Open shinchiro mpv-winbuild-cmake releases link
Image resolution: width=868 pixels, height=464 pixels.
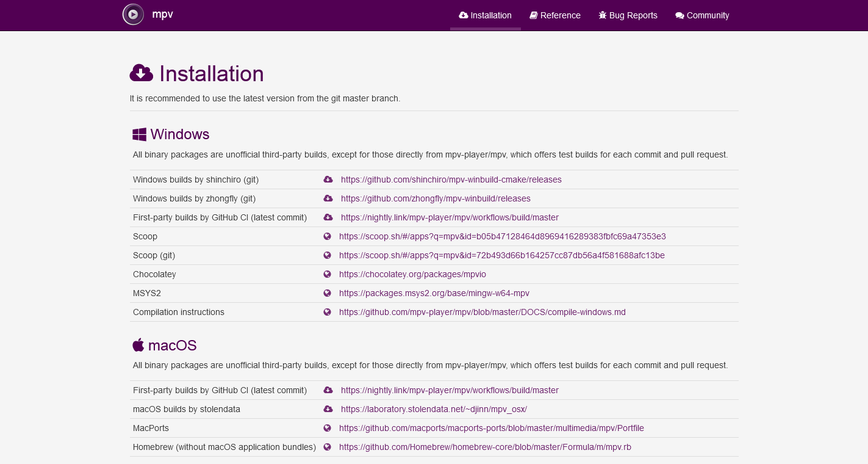click(x=451, y=179)
